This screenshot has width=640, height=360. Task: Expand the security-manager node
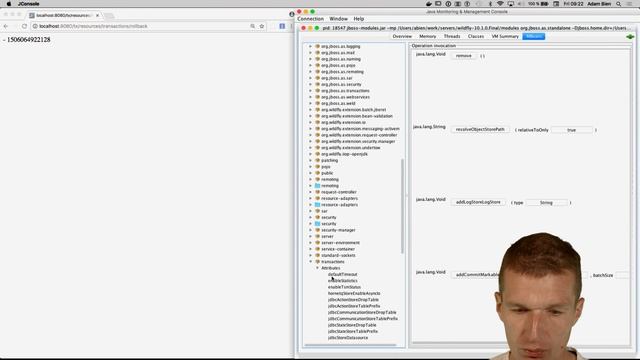click(x=310, y=230)
